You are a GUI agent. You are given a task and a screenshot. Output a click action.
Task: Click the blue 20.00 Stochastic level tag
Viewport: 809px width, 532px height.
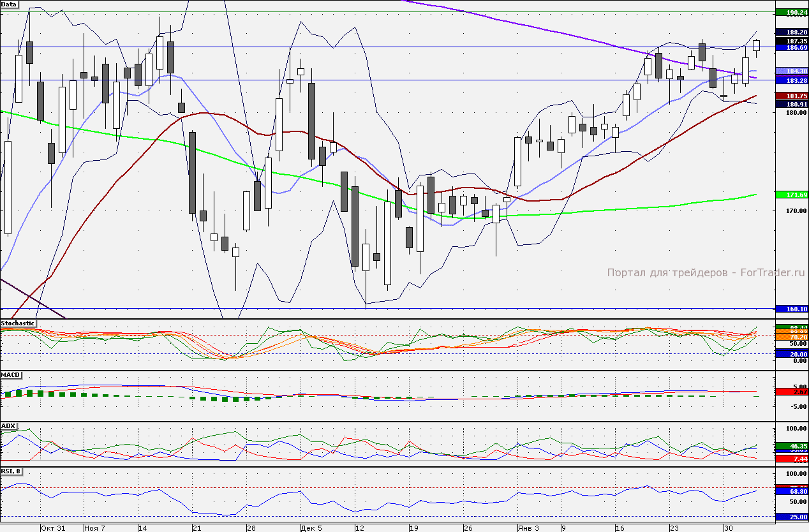791,353
